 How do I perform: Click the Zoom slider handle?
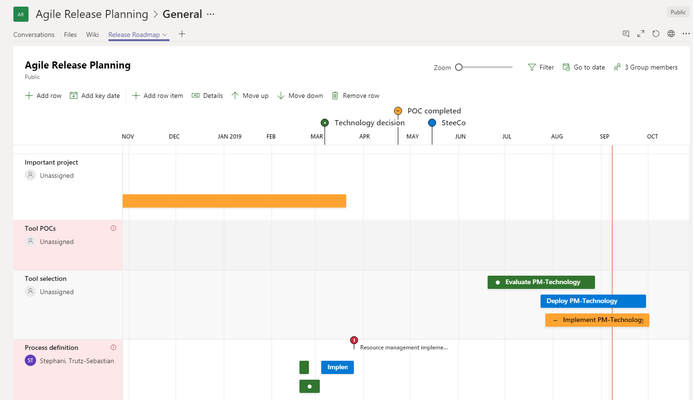pos(459,67)
